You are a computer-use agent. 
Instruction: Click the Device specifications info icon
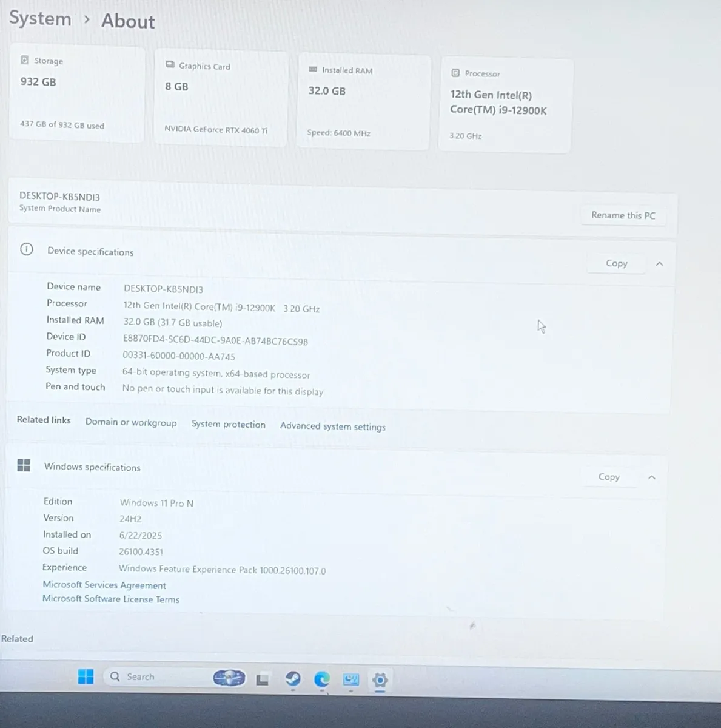coord(27,249)
